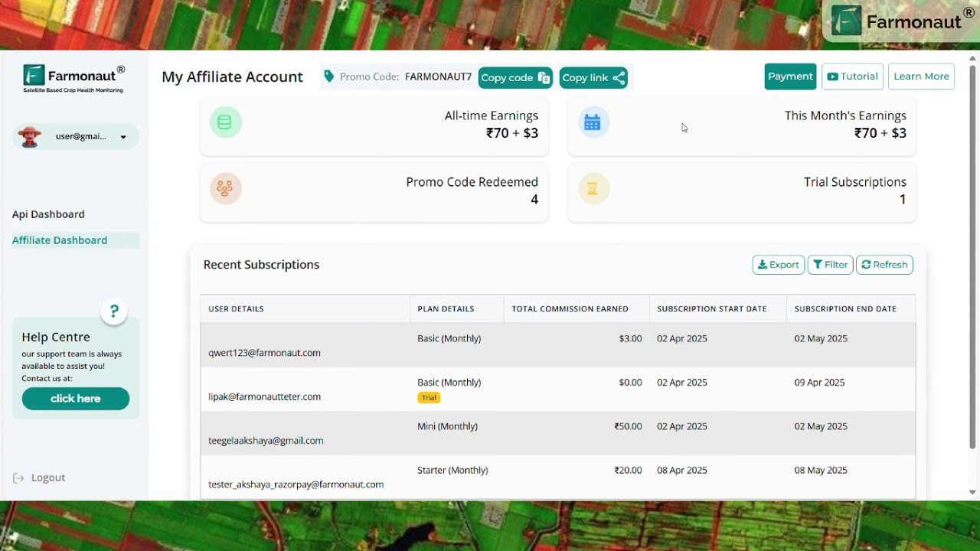
Task: Click the Promo Code Redeemed group icon
Action: pyautogui.click(x=225, y=187)
